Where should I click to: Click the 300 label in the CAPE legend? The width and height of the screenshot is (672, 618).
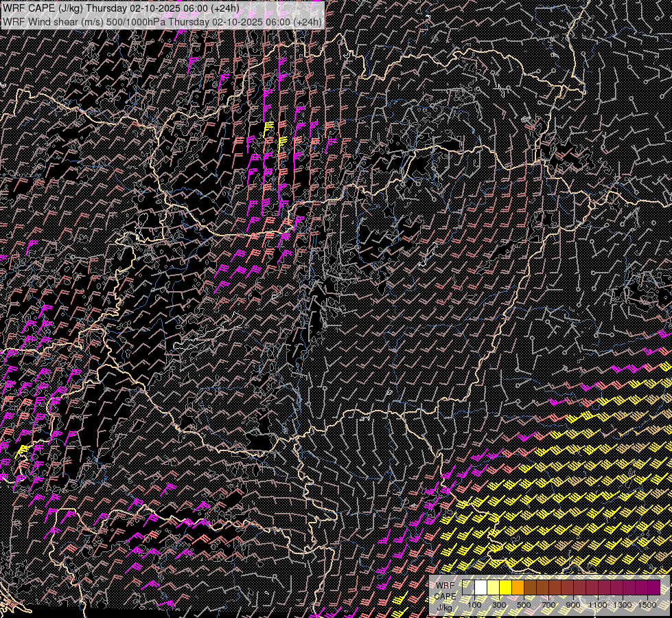point(499,605)
